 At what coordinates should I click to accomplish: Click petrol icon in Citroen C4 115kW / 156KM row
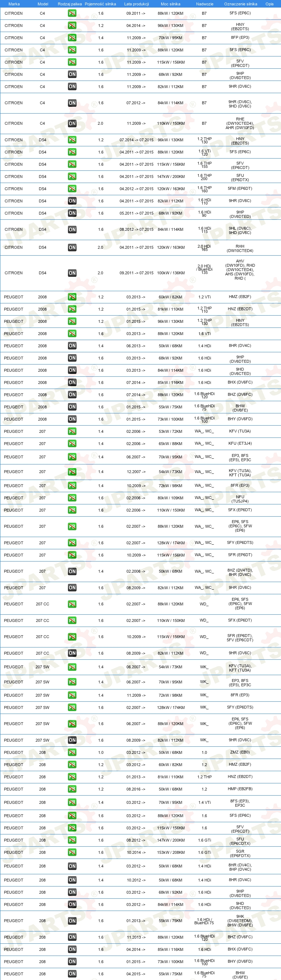pyautogui.click(x=72, y=62)
